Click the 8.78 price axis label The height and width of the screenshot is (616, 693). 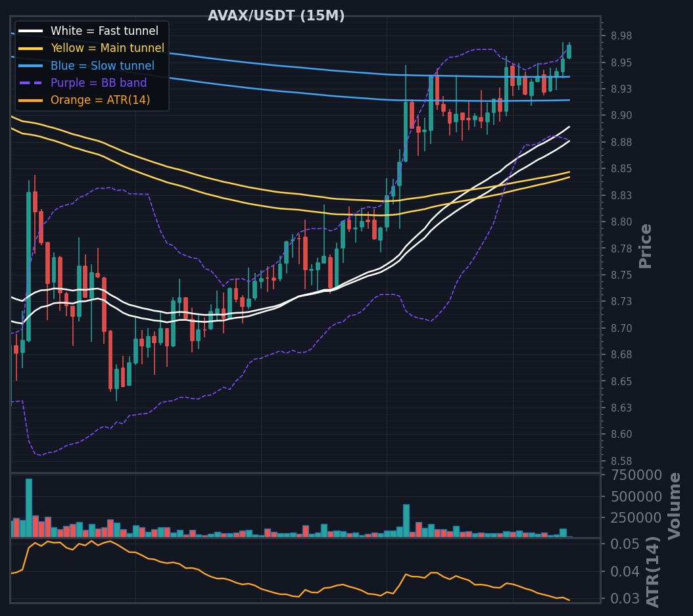coord(621,249)
